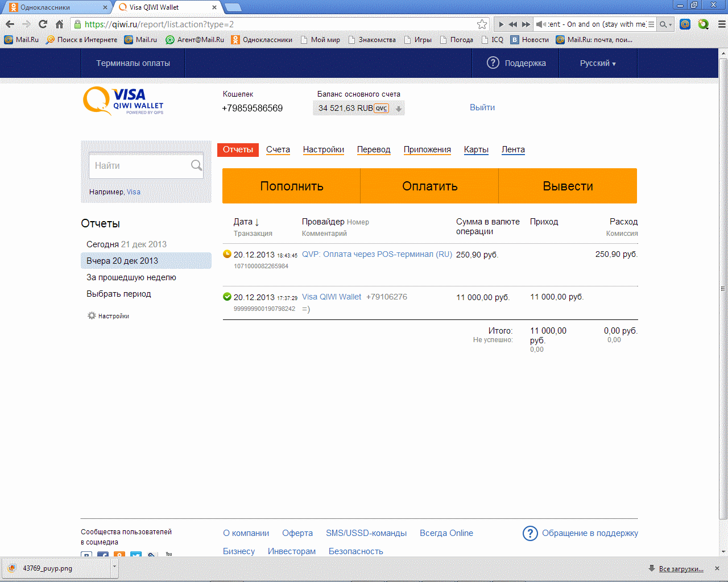Screen dimensions: 728x582
Task: Open the Мой мир bookmark
Action: point(320,40)
